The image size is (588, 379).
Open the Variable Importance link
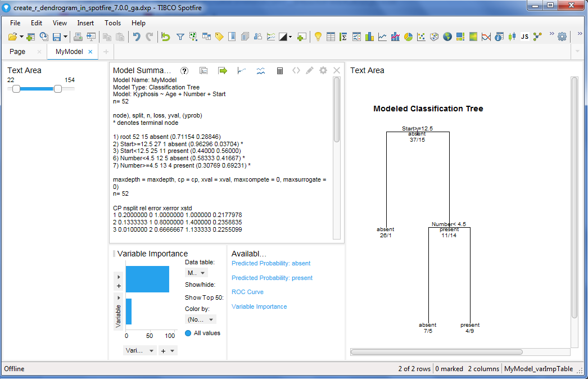(259, 306)
